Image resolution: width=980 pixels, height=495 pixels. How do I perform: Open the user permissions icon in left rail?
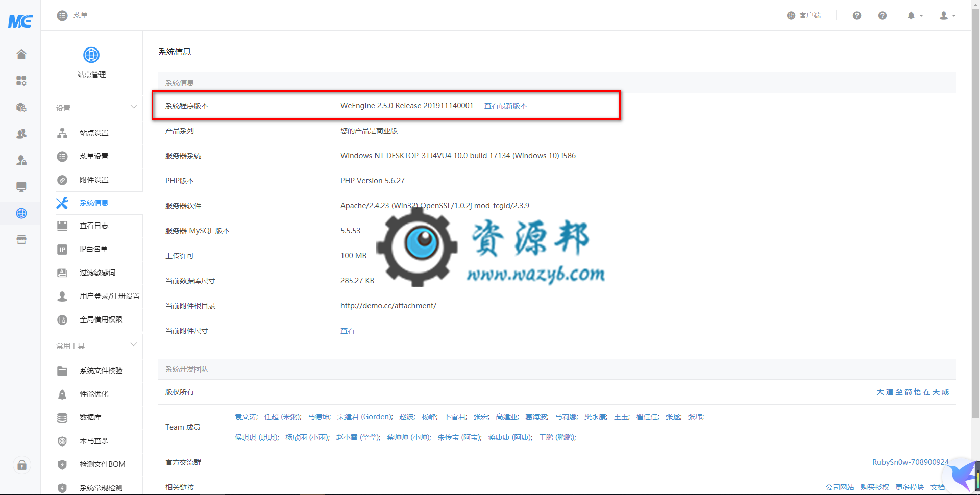(x=21, y=160)
